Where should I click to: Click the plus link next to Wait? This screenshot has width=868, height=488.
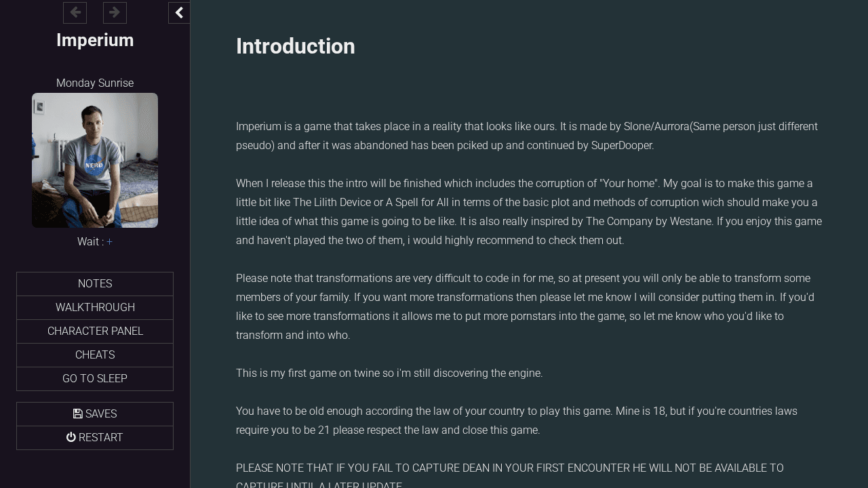click(110, 242)
